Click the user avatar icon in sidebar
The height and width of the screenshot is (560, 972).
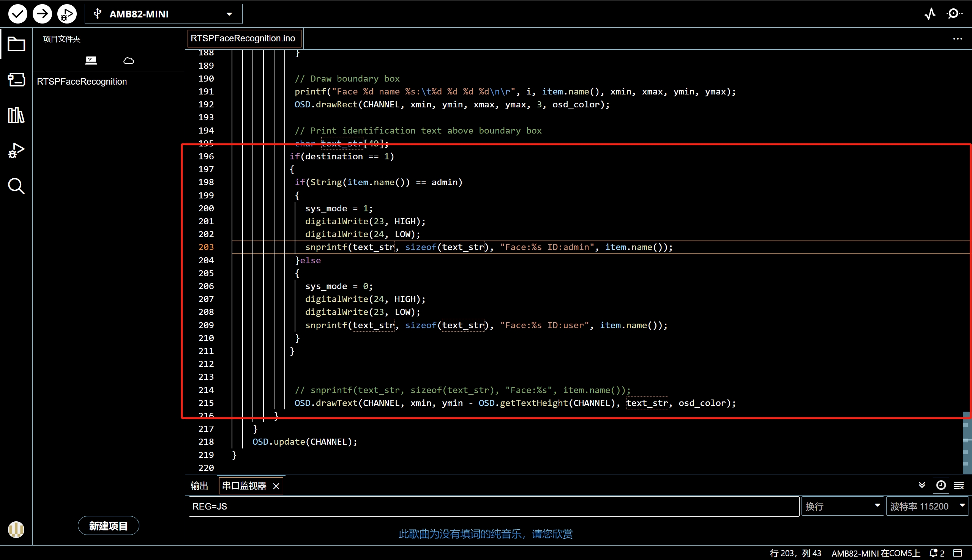pos(16,529)
